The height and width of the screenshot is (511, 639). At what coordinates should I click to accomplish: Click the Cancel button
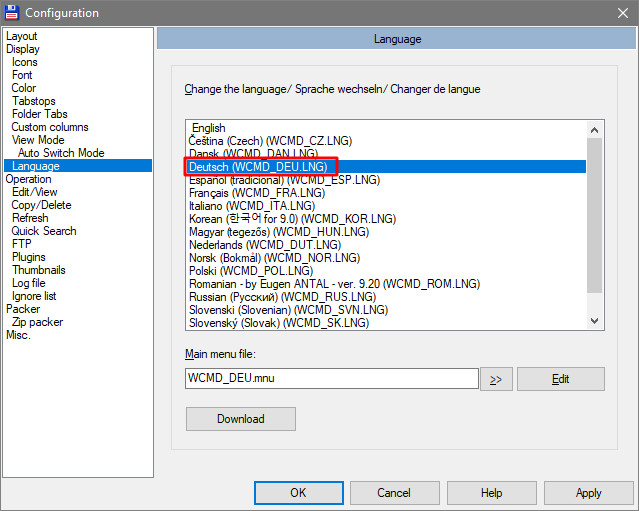[394, 493]
